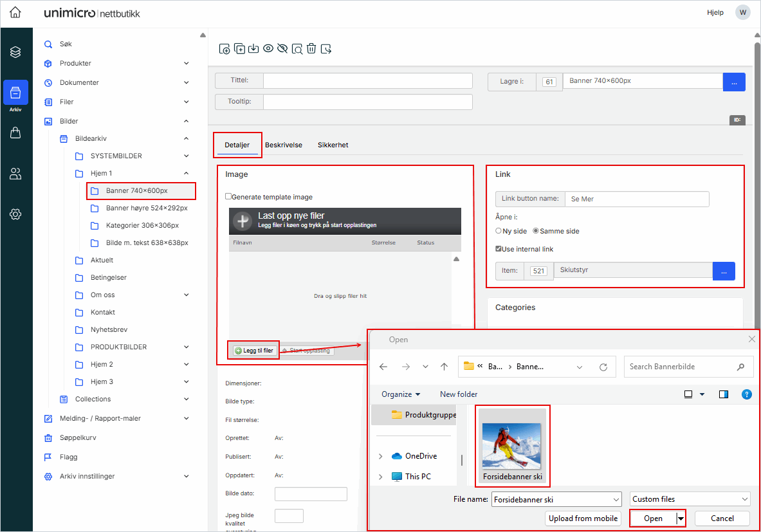Open the users section in left sidebar
The width and height of the screenshot is (761, 532).
15,174
